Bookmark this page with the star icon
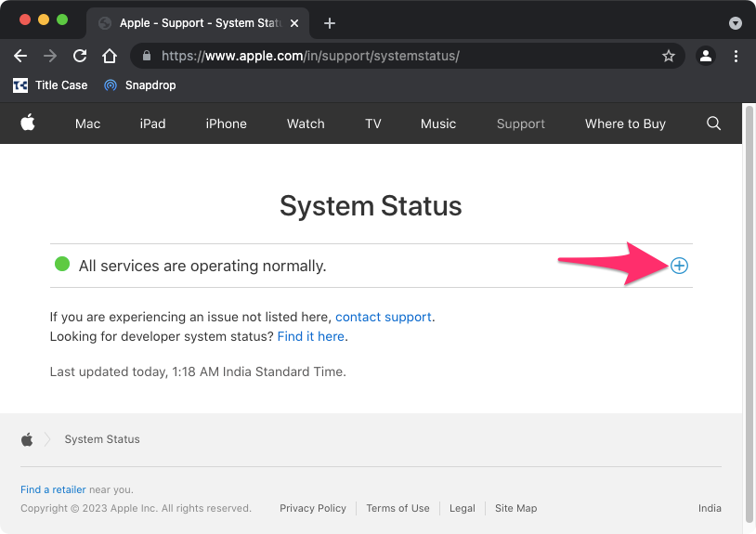Image resolution: width=756 pixels, height=534 pixels. (669, 56)
